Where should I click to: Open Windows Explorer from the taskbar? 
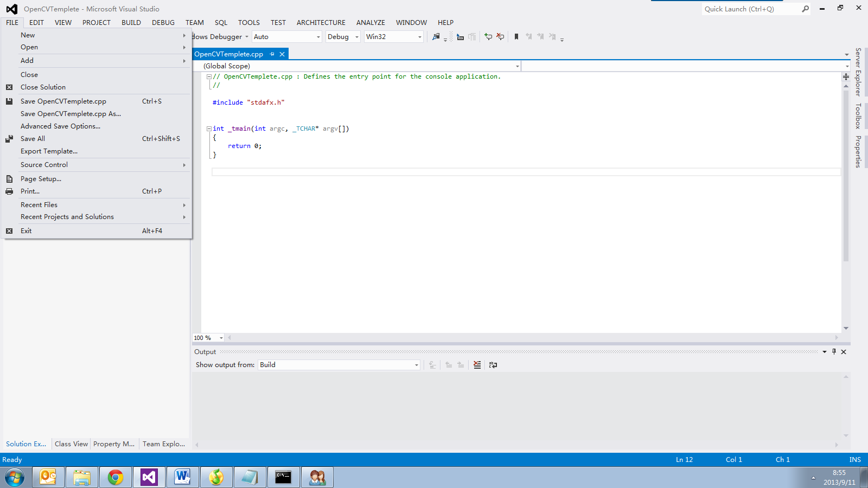click(82, 477)
